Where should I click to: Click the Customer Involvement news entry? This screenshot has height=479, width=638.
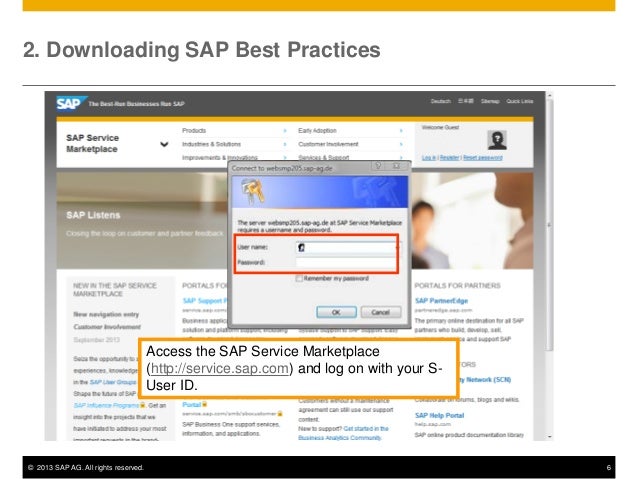coord(107,327)
